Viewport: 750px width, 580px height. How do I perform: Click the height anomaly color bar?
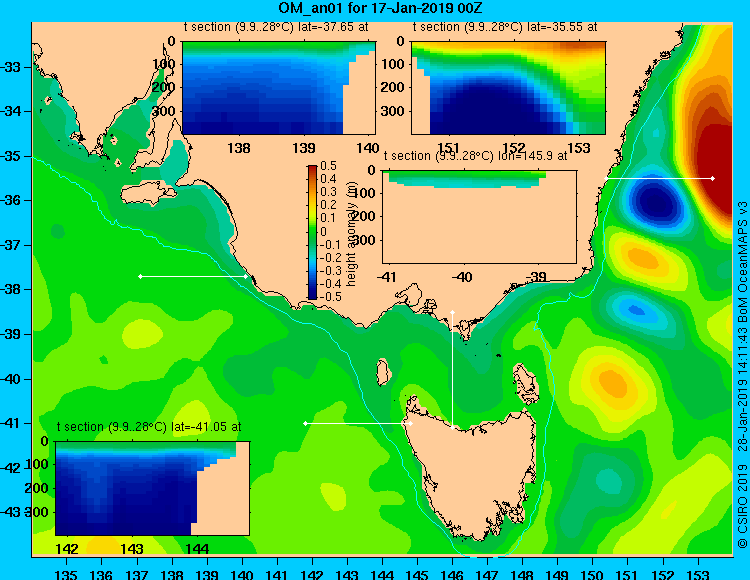(312, 232)
